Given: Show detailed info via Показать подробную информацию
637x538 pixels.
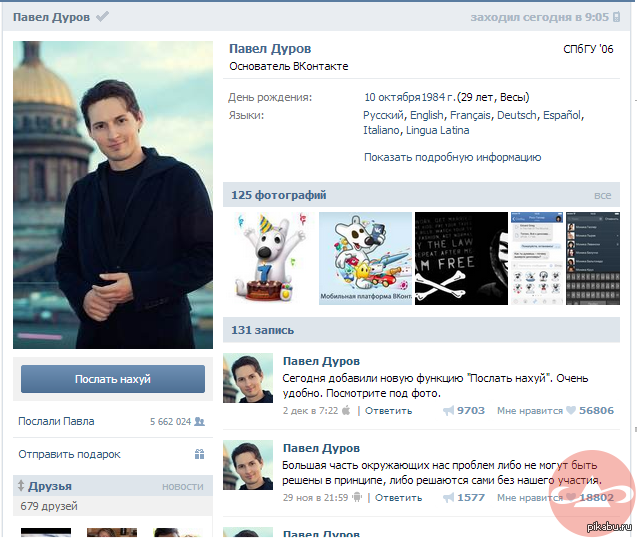Looking at the screenshot, I should (x=452, y=157).
